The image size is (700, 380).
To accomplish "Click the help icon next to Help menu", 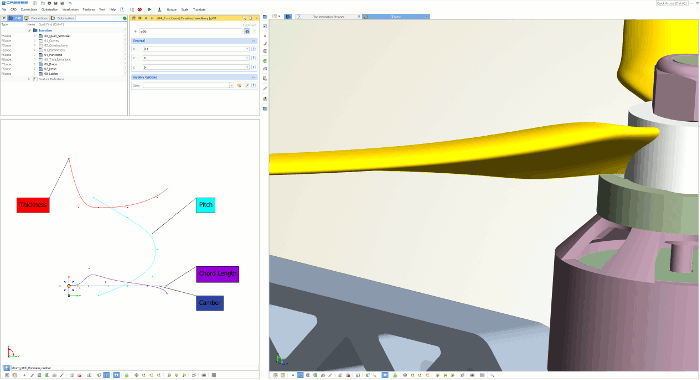I will [x=122, y=9].
